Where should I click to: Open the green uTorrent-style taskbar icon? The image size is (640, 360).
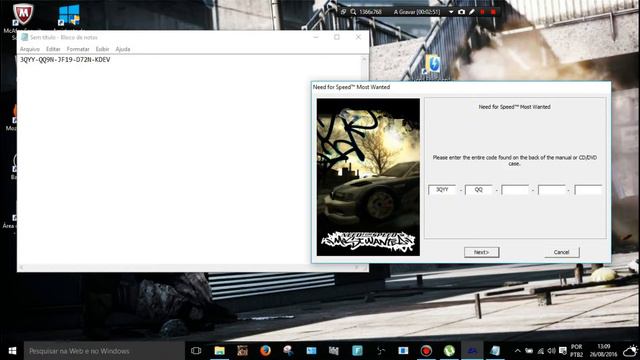coord(449,351)
